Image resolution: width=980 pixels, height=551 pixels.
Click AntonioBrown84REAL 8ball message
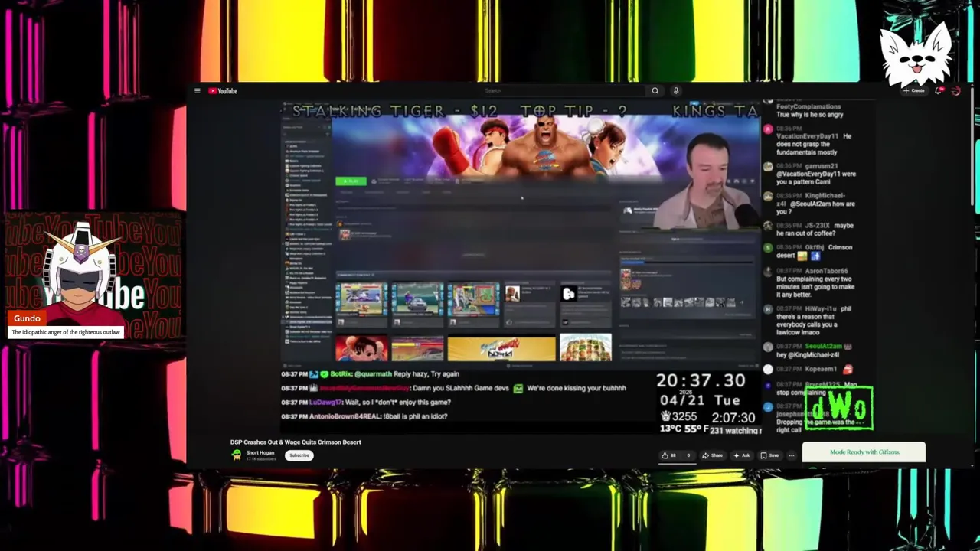(364, 416)
